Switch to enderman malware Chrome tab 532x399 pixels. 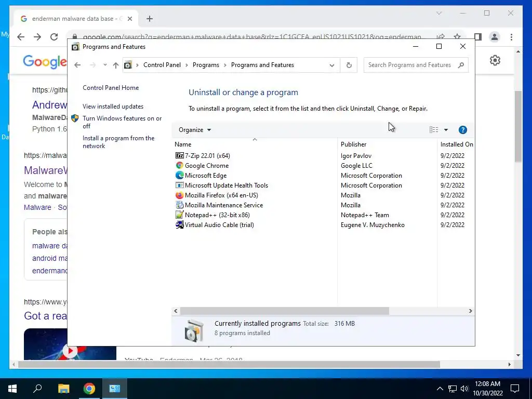click(76, 19)
